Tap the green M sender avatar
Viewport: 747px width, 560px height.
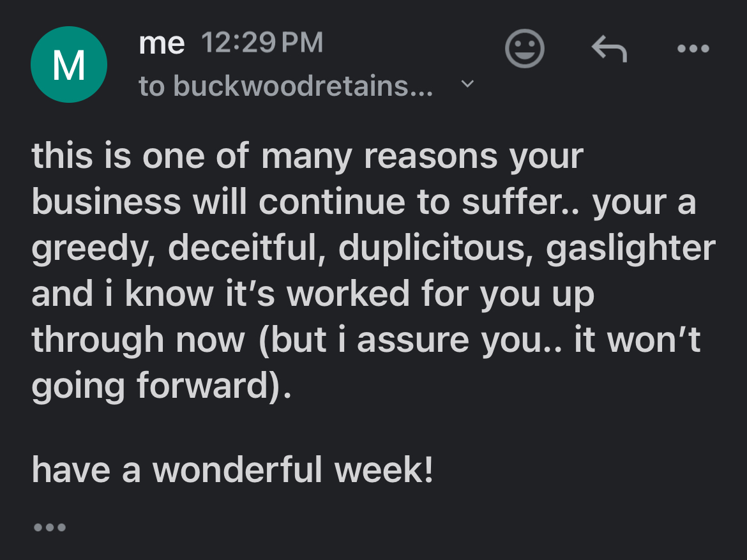coord(69,64)
